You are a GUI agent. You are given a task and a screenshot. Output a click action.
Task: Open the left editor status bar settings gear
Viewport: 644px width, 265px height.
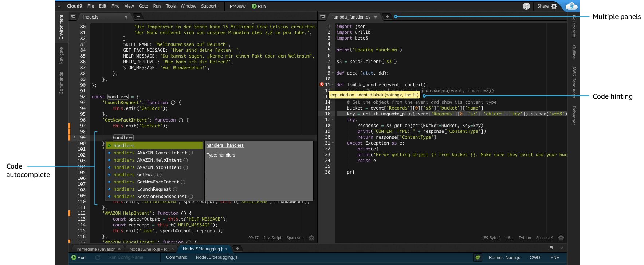click(x=311, y=238)
